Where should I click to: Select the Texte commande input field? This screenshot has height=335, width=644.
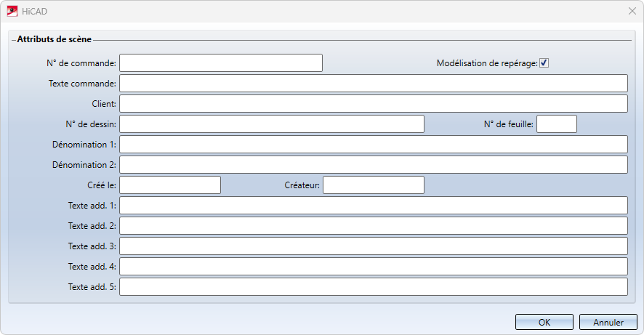(374, 84)
